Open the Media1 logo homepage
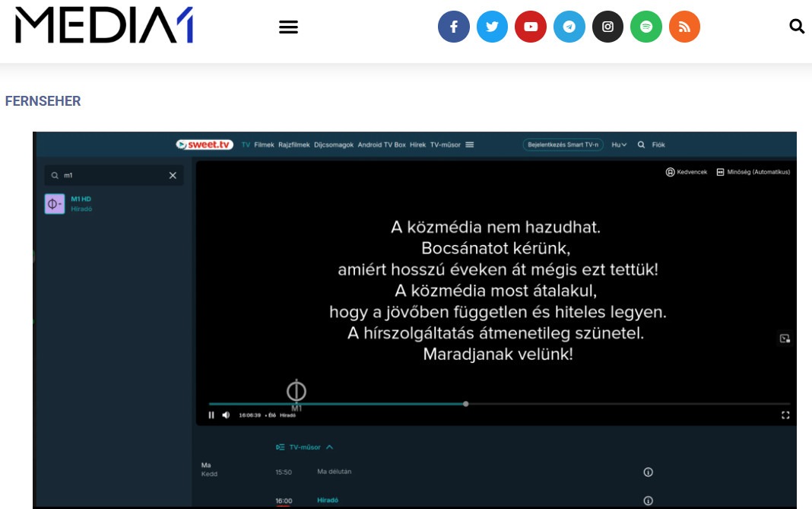This screenshot has width=812, height=509. coord(104,25)
